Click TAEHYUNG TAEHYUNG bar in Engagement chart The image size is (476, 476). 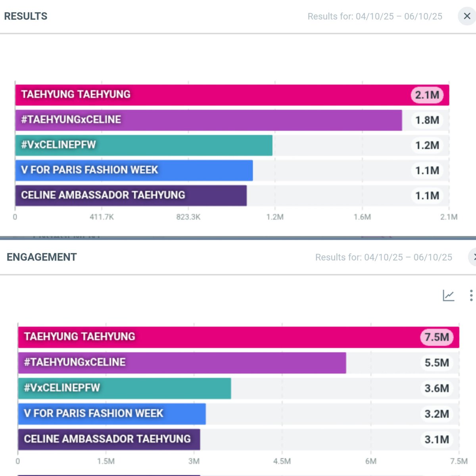(x=238, y=337)
